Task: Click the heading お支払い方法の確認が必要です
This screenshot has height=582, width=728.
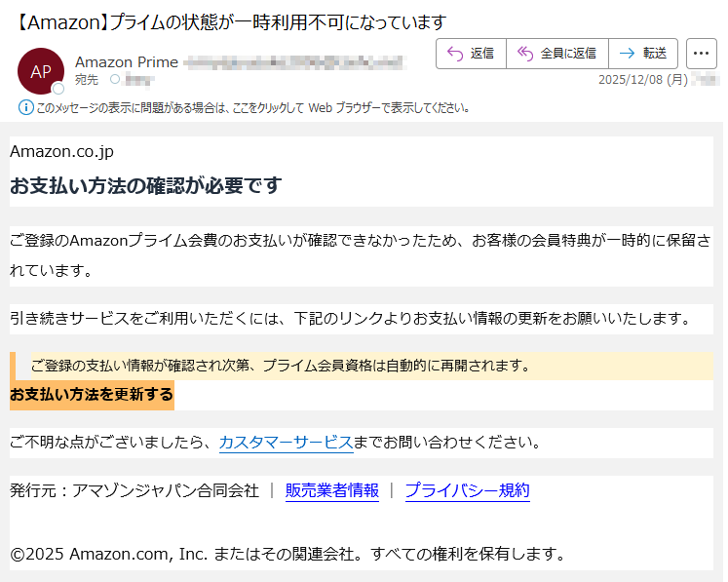Action: pos(145,185)
